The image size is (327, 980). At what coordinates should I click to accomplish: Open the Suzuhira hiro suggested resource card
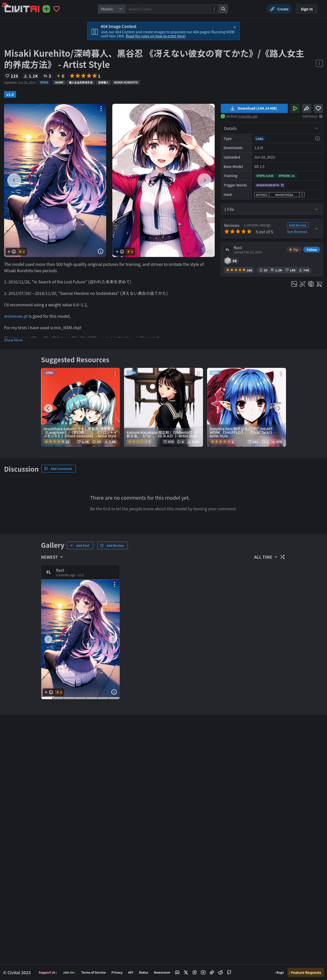pos(246,407)
